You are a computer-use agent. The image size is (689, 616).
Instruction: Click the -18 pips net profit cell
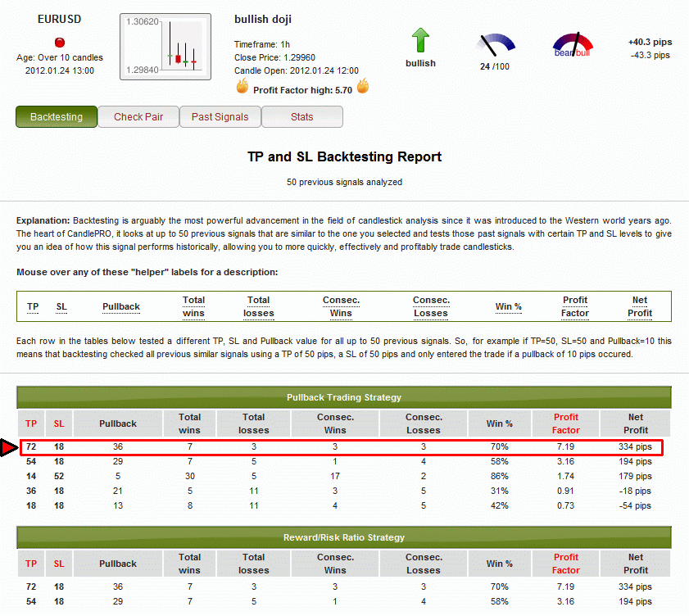pyautogui.click(x=636, y=491)
